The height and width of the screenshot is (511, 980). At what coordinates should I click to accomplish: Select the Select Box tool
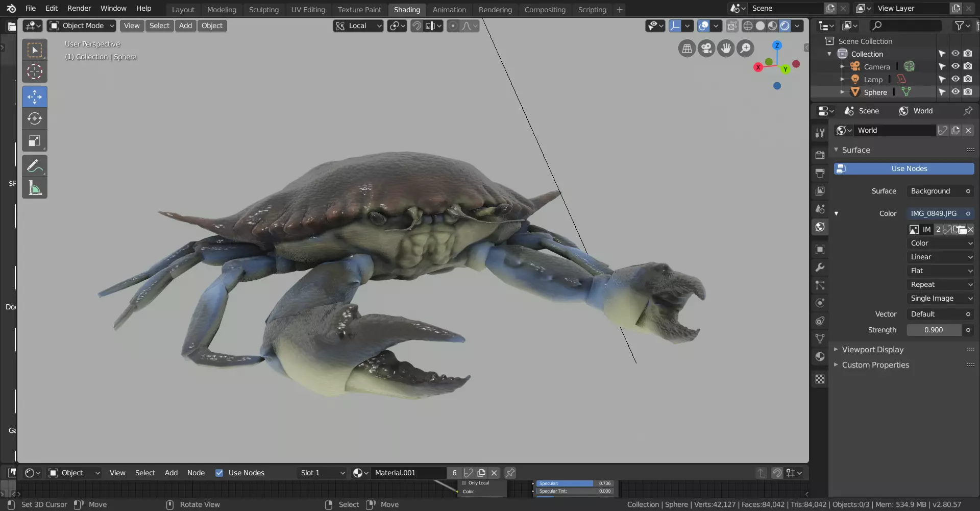(35, 50)
